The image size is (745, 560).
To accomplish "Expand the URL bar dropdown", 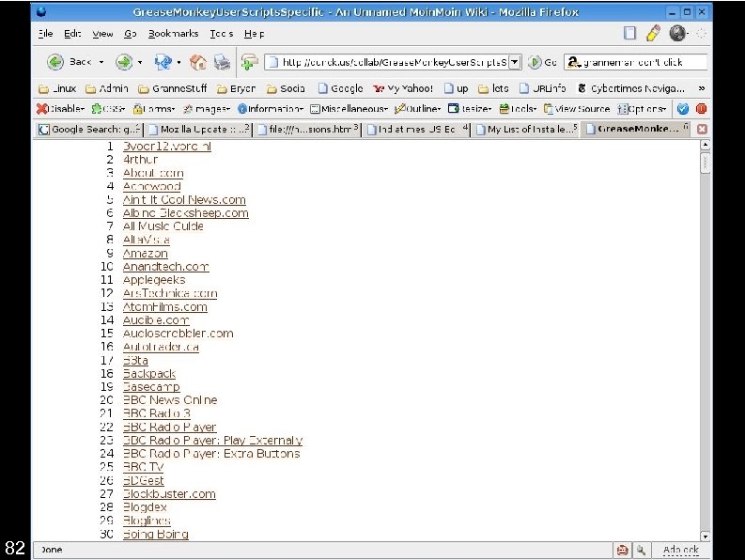I will tap(515, 62).
